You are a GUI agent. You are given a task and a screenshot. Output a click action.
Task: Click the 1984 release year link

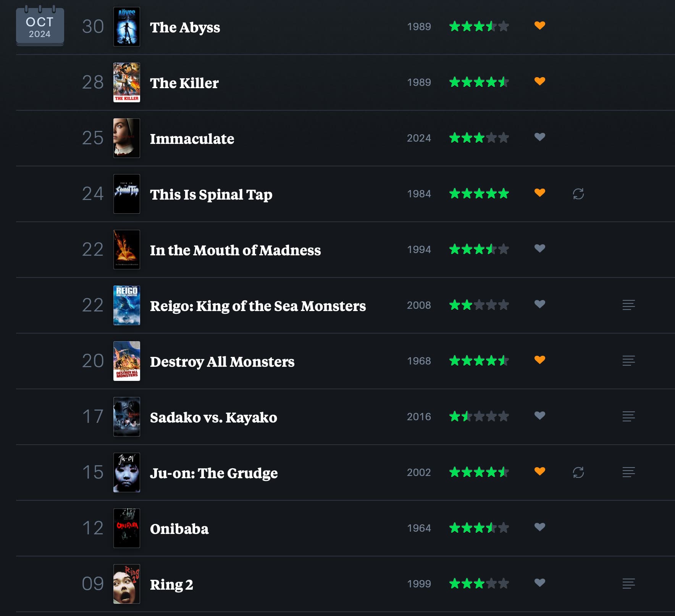pos(419,194)
